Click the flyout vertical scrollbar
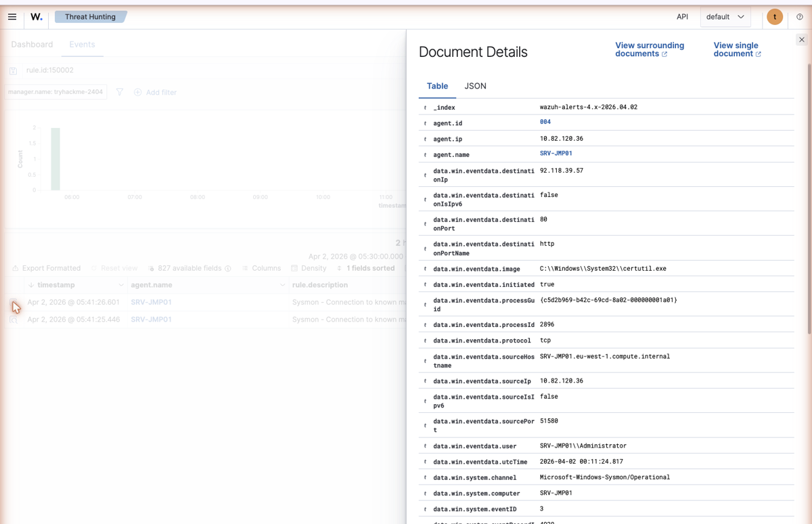 [x=809, y=200]
